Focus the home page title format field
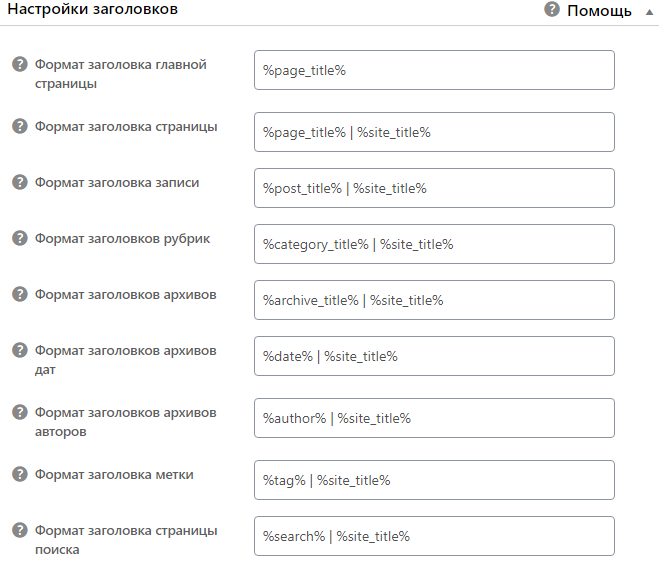Screen dimensions: 659x566 click(x=434, y=70)
